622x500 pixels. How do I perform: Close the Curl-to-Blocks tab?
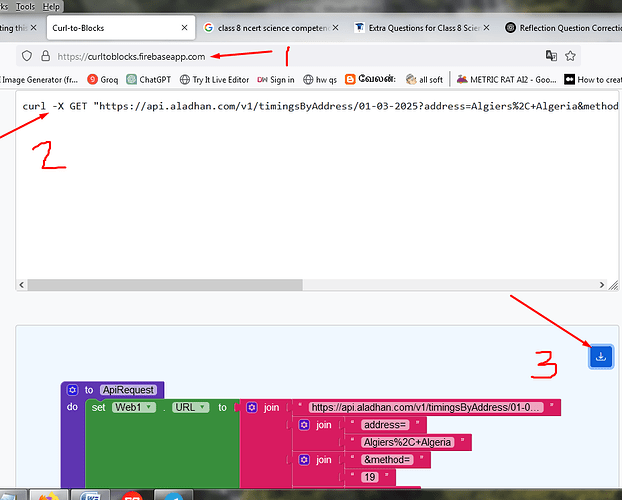[184, 28]
